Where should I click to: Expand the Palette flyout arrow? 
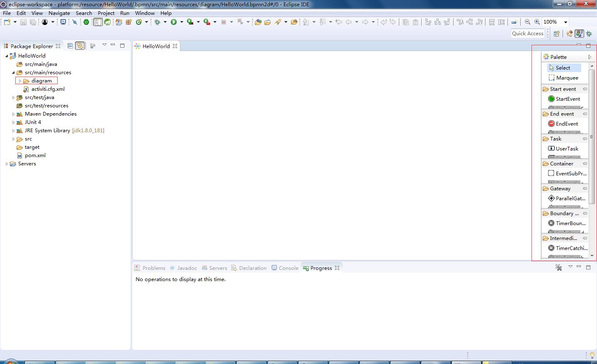pos(590,57)
